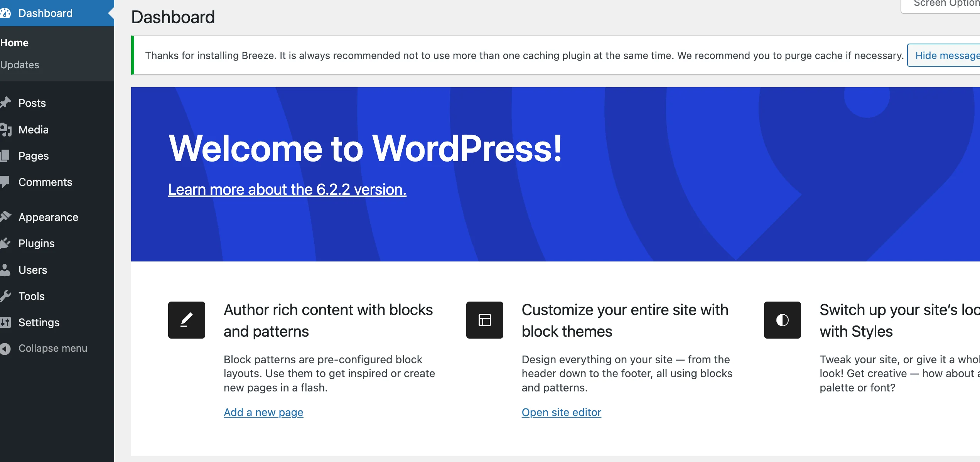Select the Home submenu item
Image resolution: width=980 pixels, height=462 pixels.
[15, 43]
